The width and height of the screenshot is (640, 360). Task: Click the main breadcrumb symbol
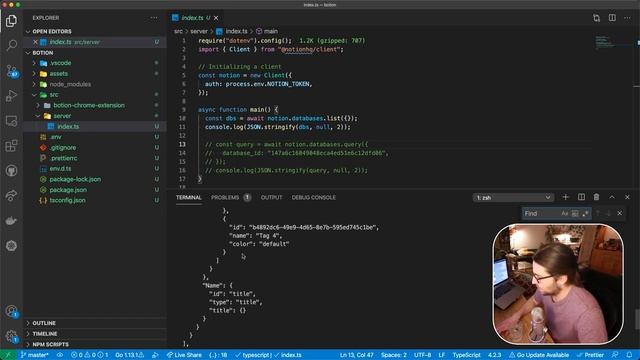pos(267,31)
